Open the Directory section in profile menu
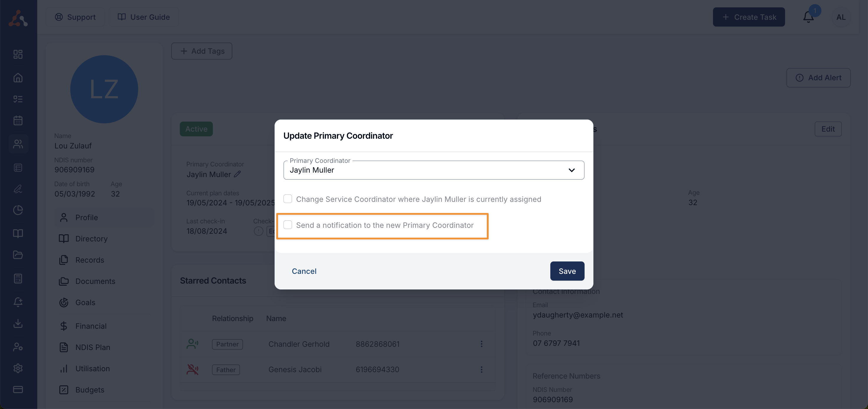 pyautogui.click(x=91, y=238)
